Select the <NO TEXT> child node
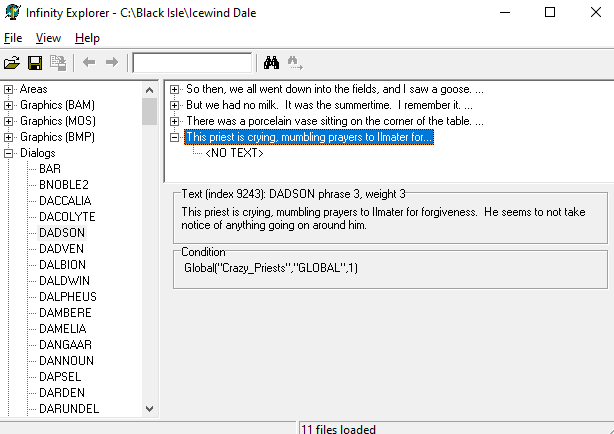The height and width of the screenshot is (434, 614). point(234,153)
